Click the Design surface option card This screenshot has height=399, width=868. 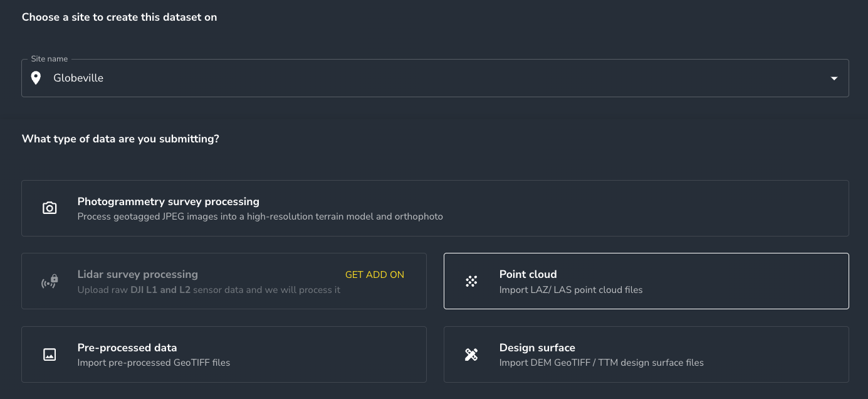coord(646,354)
